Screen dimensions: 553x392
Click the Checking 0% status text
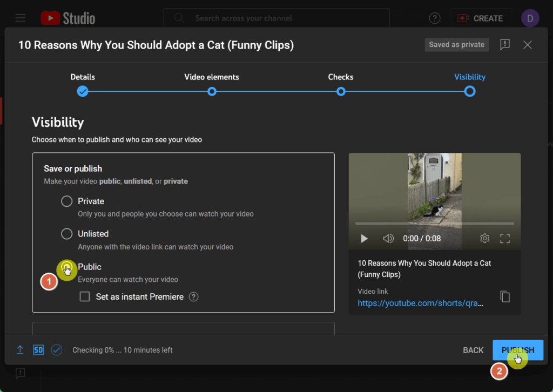click(x=123, y=350)
